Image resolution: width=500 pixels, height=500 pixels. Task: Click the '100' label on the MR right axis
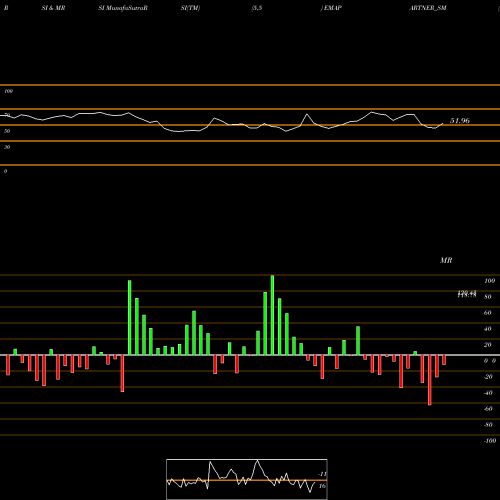tap(489, 281)
